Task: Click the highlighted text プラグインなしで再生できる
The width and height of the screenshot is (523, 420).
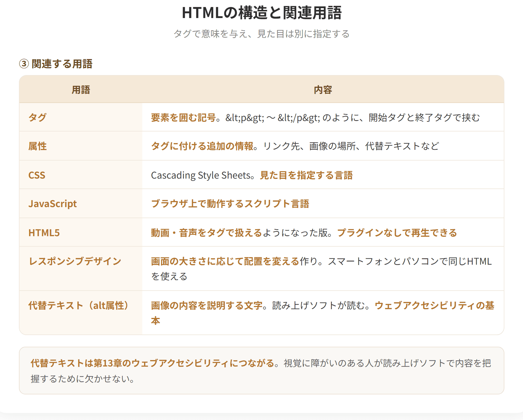Action: click(x=397, y=233)
